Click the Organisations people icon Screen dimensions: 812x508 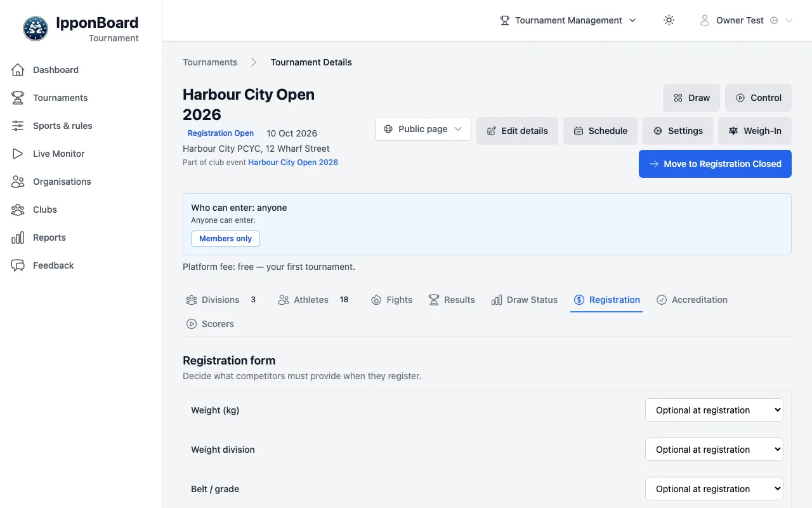coord(18,182)
